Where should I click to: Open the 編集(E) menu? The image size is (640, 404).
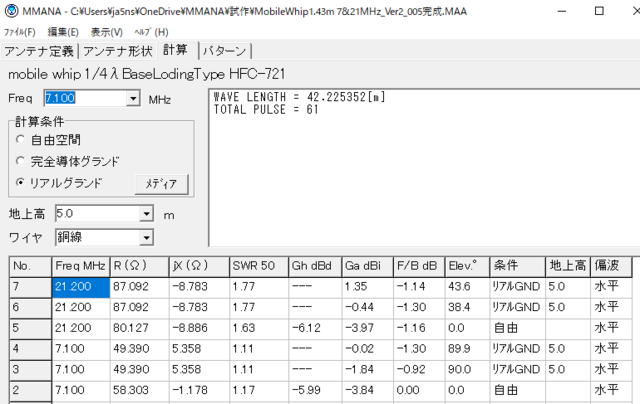(x=63, y=32)
